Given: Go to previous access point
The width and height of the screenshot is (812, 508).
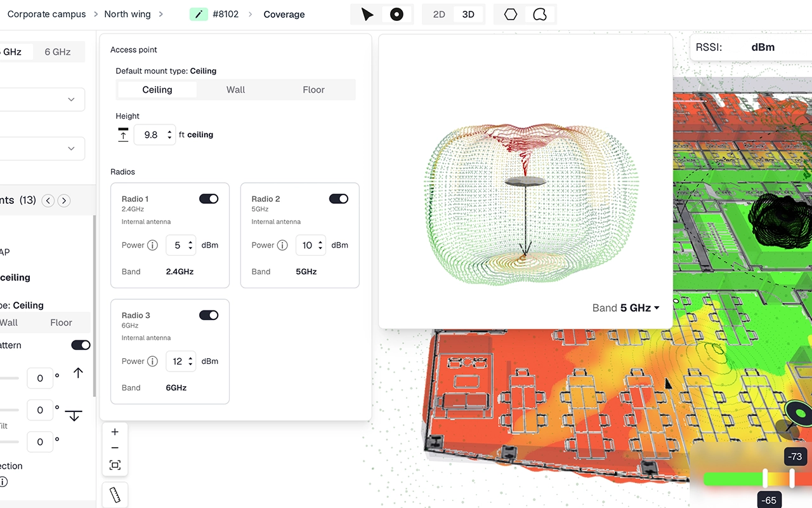Looking at the screenshot, I should tap(48, 201).
